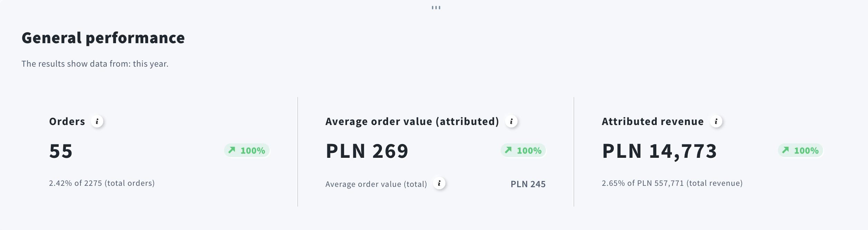Show info for Average order value (total)
Screen dimensions: 868x230
point(439,183)
